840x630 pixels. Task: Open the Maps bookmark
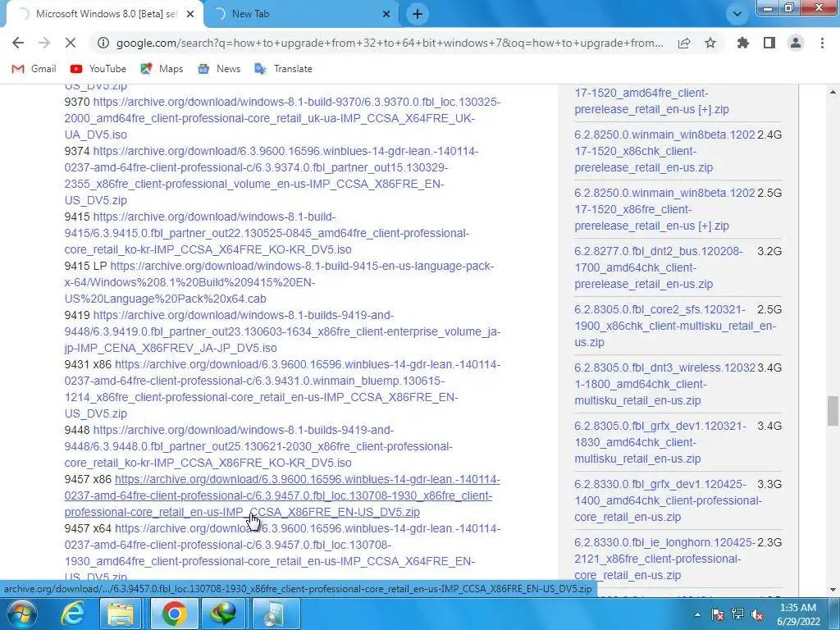[x=162, y=69]
